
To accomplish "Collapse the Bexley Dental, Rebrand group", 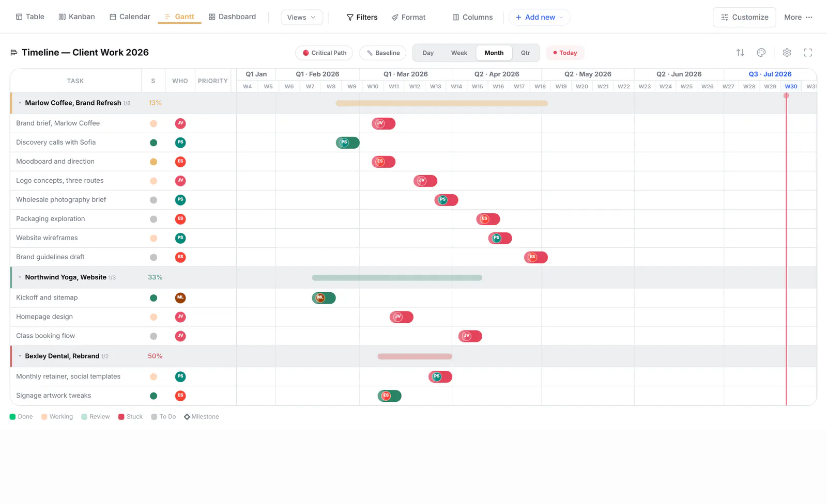I will pyautogui.click(x=20, y=356).
